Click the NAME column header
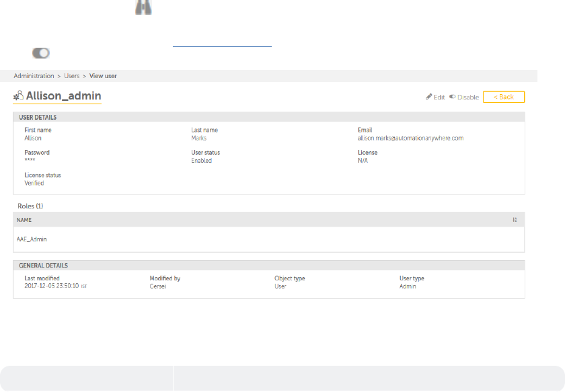The width and height of the screenshot is (565, 392). tap(24, 220)
